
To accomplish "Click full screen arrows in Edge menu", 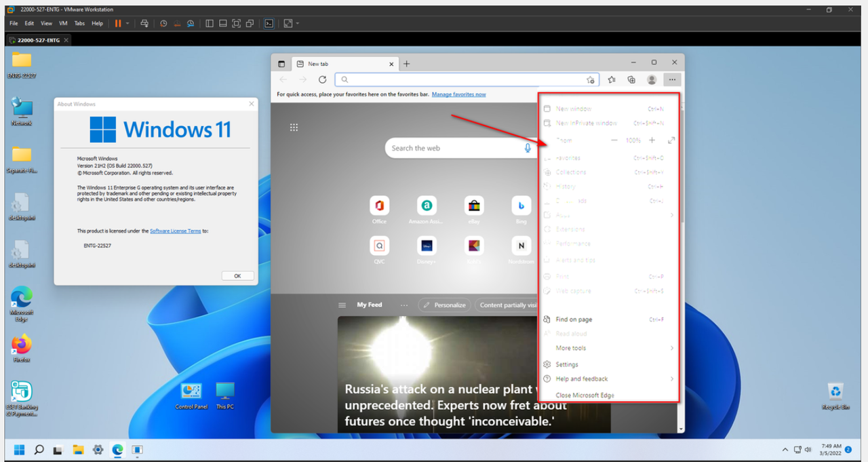I will tap(671, 140).
